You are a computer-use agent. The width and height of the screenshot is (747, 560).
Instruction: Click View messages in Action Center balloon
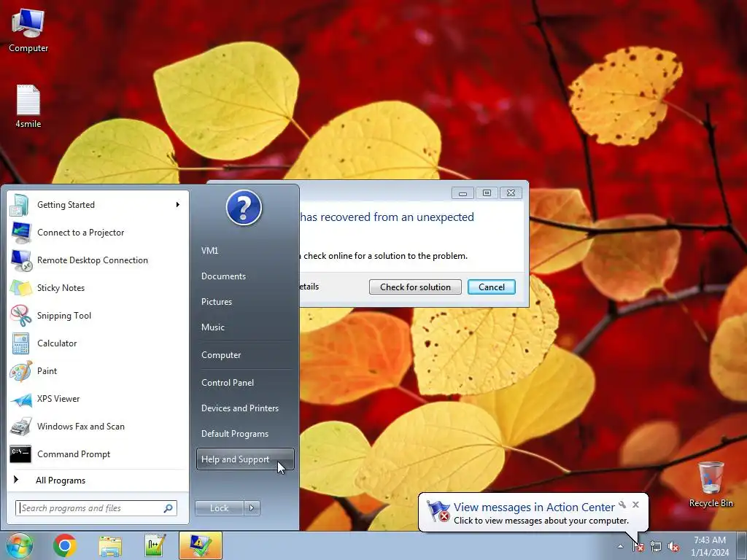click(x=534, y=507)
